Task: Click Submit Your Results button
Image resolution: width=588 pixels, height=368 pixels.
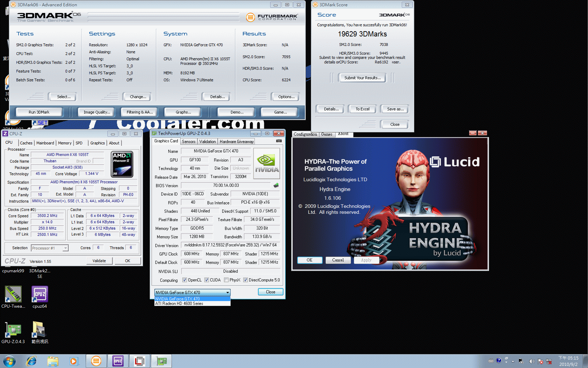Action: 362,78
